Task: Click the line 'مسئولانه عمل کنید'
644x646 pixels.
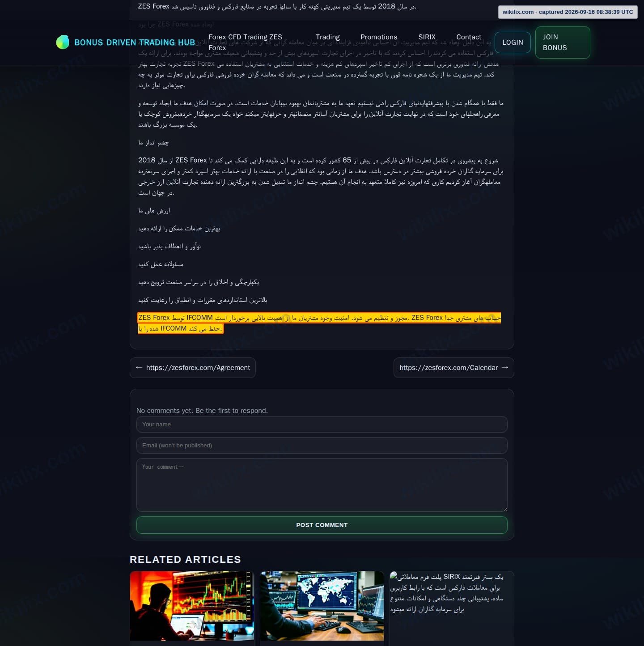Action: [x=161, y=264]
